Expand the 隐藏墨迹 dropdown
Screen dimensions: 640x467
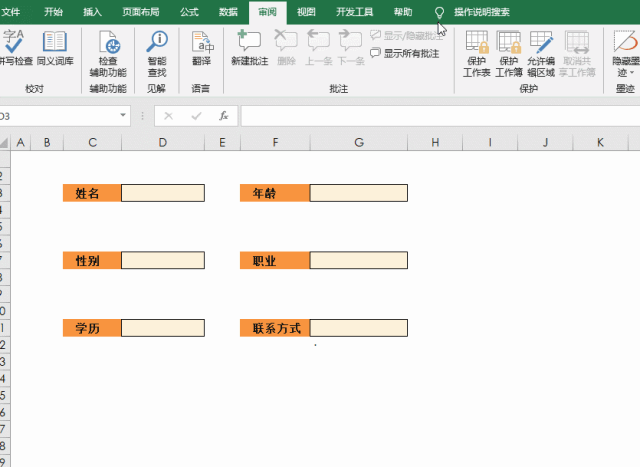625,74
